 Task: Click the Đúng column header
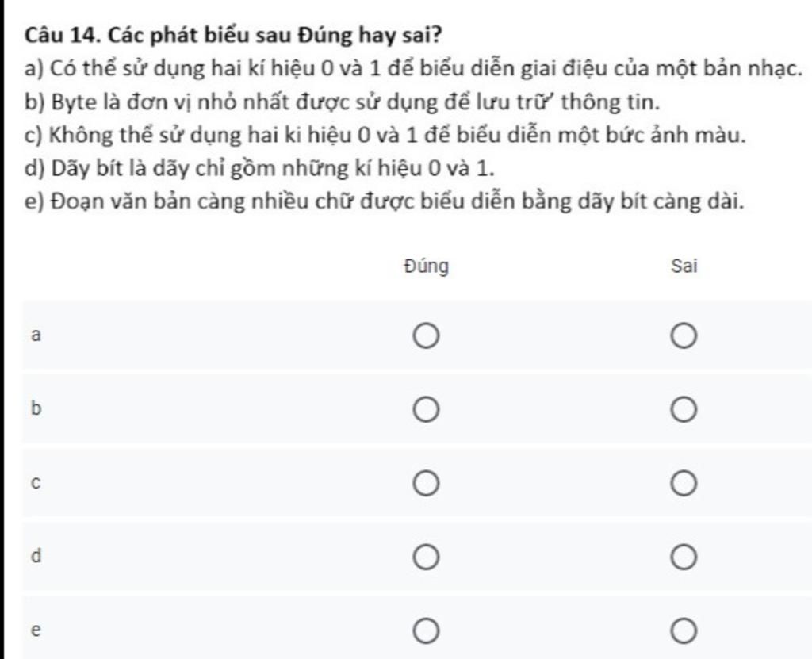click(425, 266)
